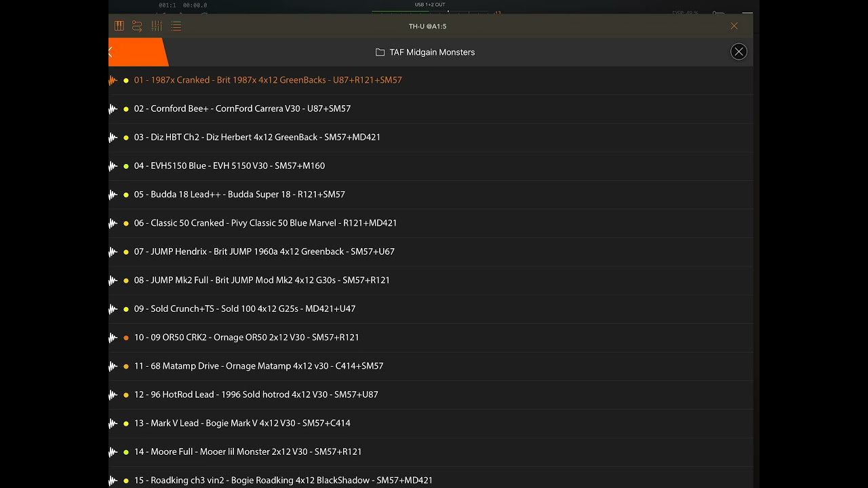Toggle yellow dot on Sold Crunch+TS preset
The height and width of the screenshot is (488, 868).
pos(126,309)
